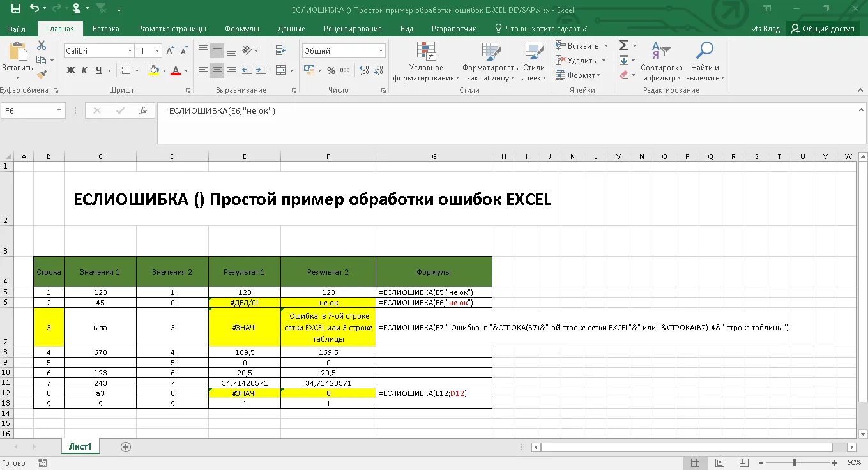The width and height of the screenshot is (868, 470).
Task: Click the Paste (Вставить) clipboard icon
Action: pyautogui.click(x=17, y=51)
